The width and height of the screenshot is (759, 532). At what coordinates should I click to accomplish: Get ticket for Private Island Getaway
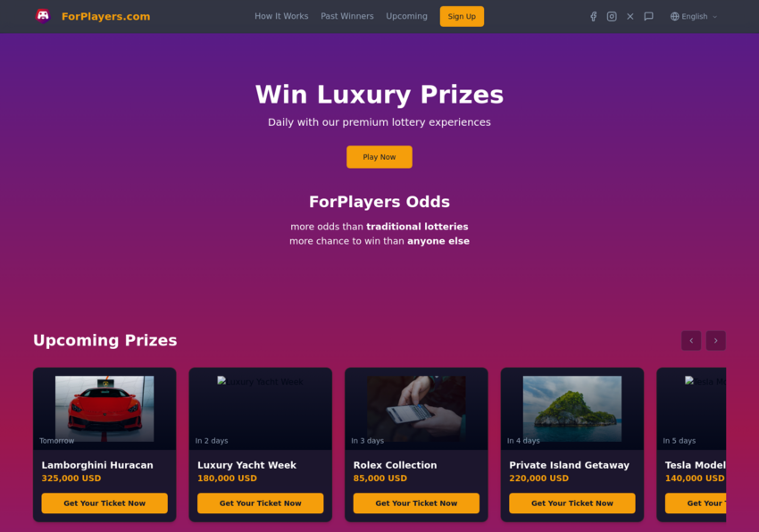[572, 503]
